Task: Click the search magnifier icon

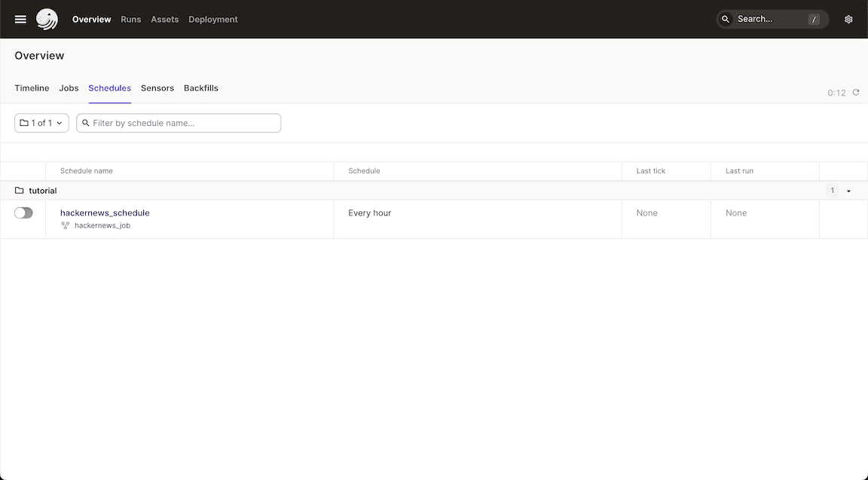Action: click(725, 19)
